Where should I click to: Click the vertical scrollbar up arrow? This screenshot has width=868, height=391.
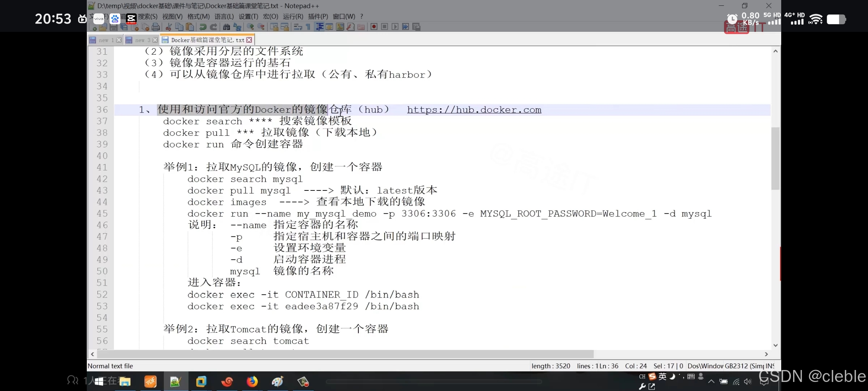pyautogui.click(x=775, y=51)
